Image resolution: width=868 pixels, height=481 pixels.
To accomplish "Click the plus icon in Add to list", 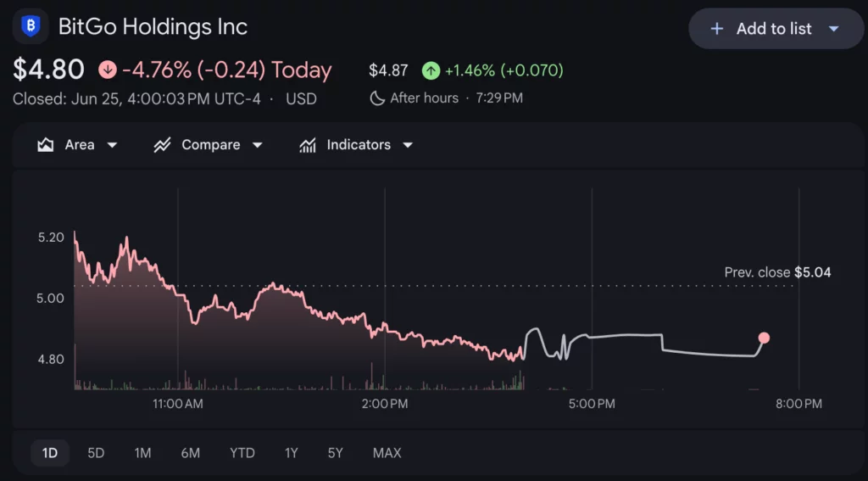I will [x=716, y=29].
